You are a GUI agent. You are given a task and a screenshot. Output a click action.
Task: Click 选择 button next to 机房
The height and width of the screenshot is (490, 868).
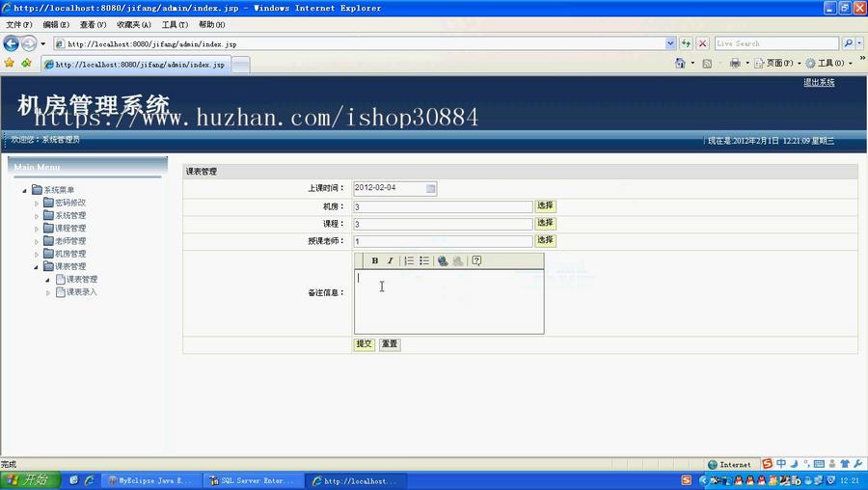pyautogui.click(x=545, y=206)
